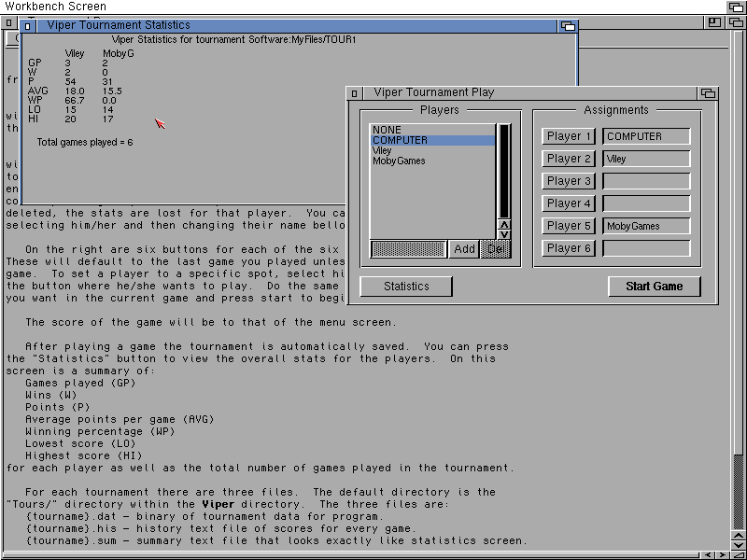The image size is (747, 560).
Task: Select COMPUTER in the Players list
Action: pyautogui.click(x=433, y=140)
